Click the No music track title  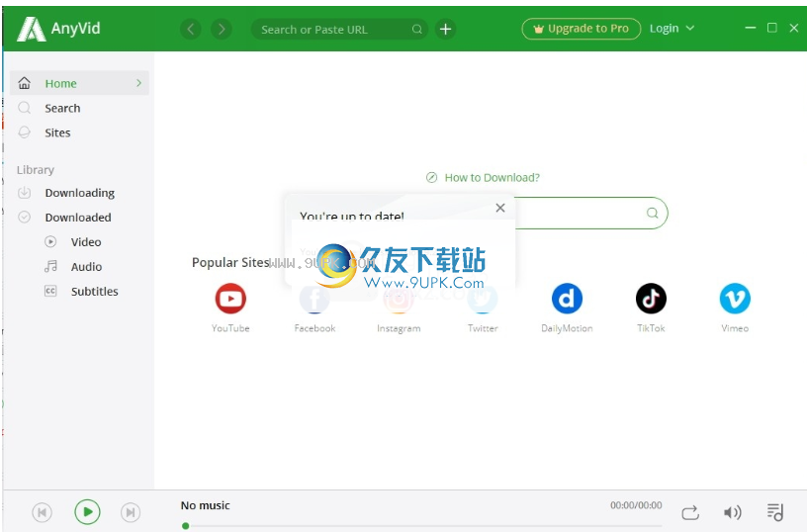pos(206,505)
